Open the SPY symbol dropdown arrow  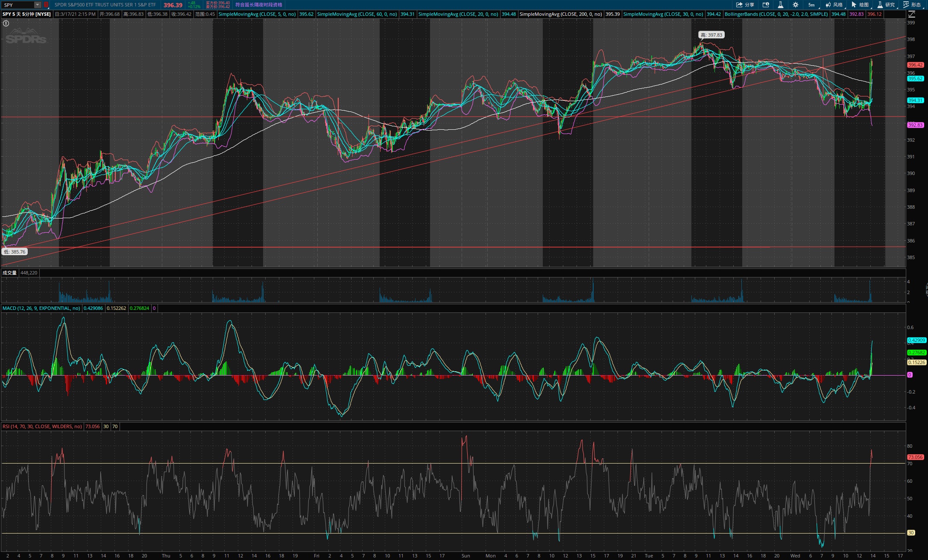[38, 5]
